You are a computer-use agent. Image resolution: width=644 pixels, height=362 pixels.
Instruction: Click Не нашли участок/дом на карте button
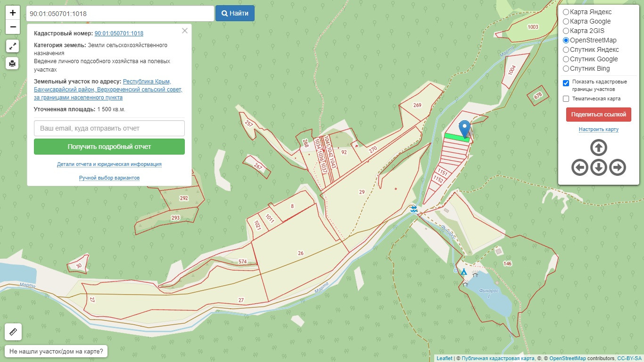[x=56, y=352]
